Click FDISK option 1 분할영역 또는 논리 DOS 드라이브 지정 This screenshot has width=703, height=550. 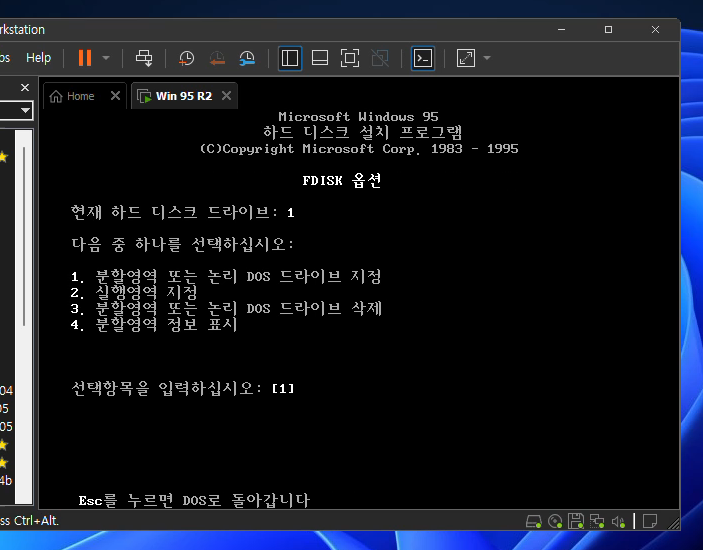pos(226,276)
